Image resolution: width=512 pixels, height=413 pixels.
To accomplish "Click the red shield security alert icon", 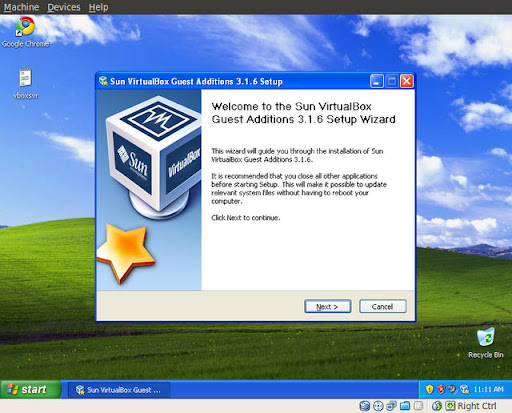I will click(x=441, y=389).
